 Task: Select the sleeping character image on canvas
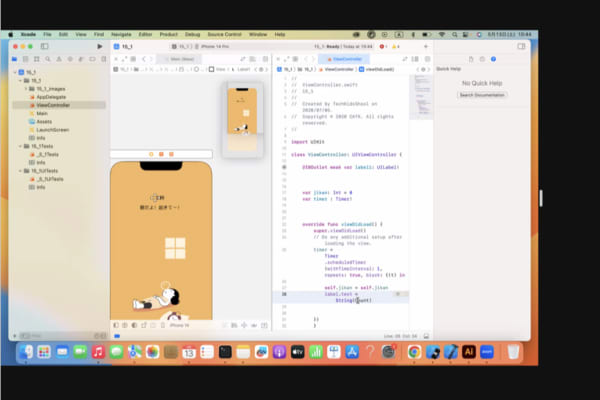(x=157, y=298)
